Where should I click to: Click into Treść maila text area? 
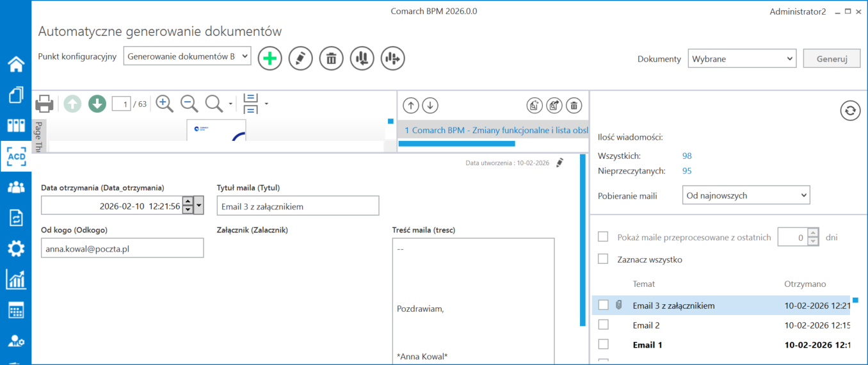[x=473, y=301]
